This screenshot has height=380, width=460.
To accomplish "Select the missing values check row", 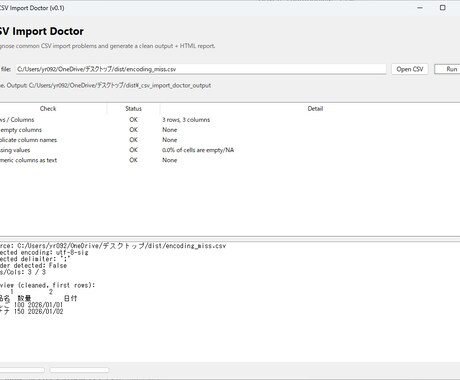I will coord(230,150).
